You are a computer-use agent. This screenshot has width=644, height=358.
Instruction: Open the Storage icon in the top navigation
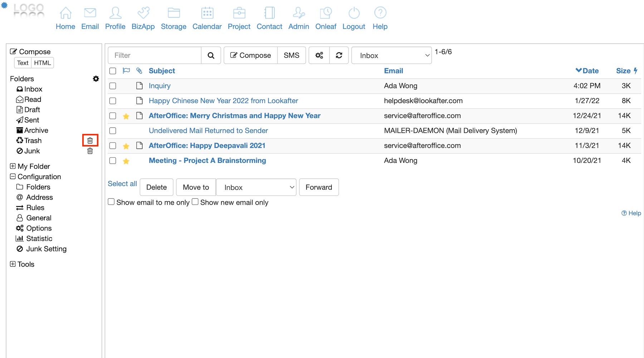(174, 13)
